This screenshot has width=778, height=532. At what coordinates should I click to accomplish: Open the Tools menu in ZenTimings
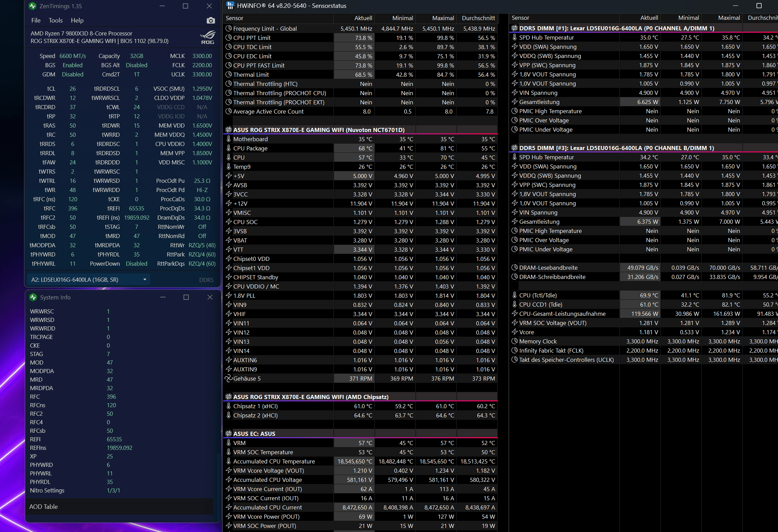(56, 20)
